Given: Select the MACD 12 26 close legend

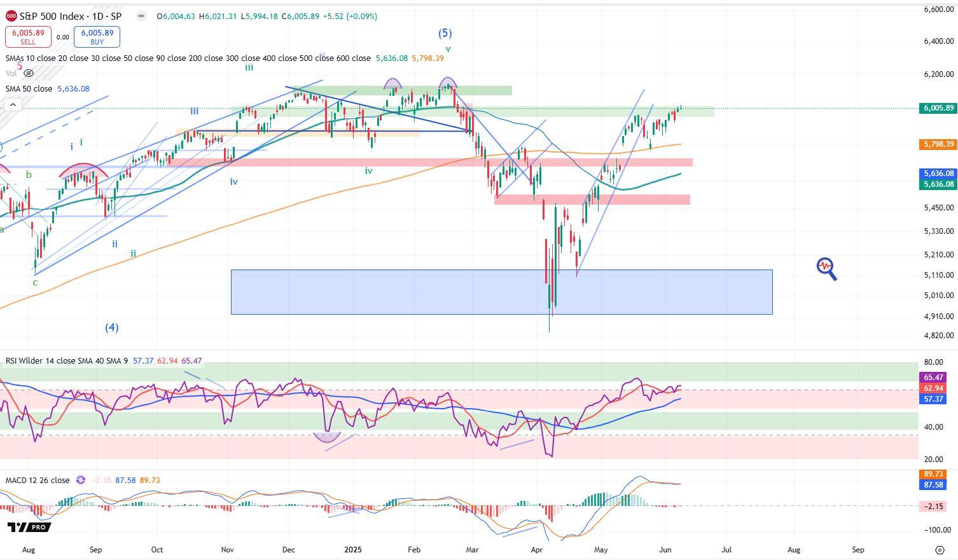Looking at the screenshot, I should pos(38,481).
